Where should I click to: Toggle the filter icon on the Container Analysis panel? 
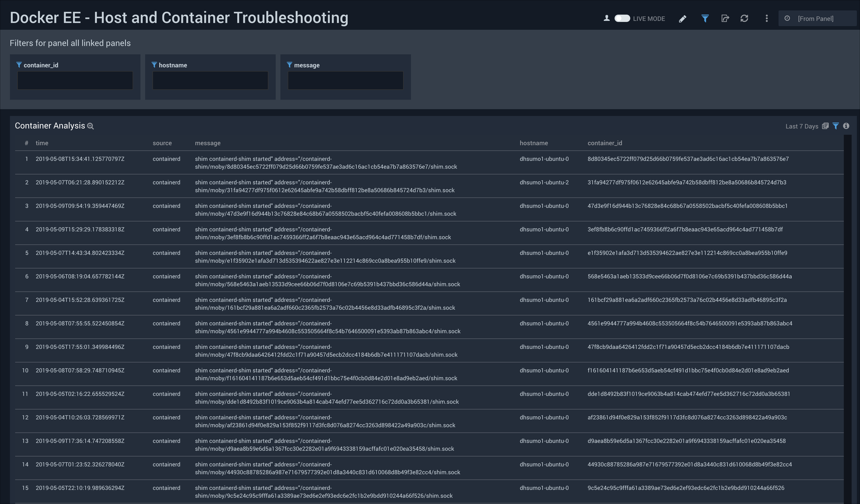click(835, 126)
